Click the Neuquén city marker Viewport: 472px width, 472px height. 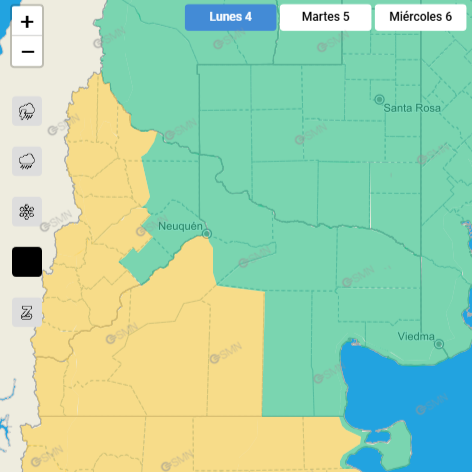207,234
